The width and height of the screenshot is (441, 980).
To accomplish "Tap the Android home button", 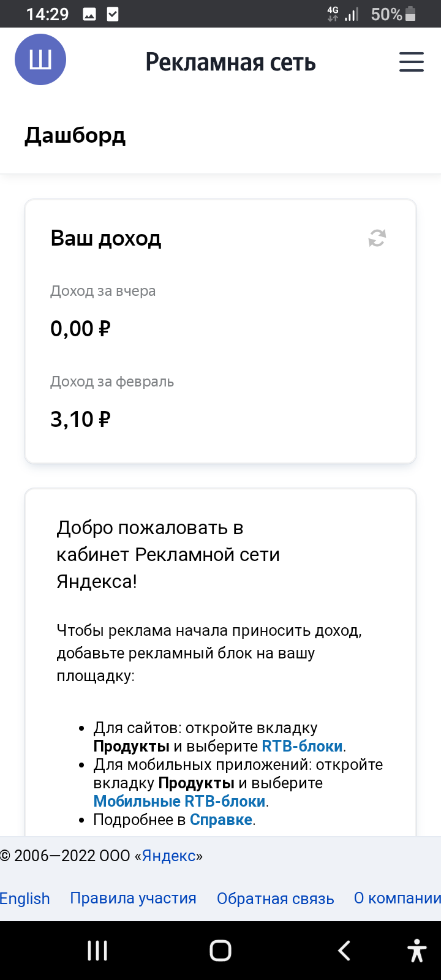I will [221, 951].
